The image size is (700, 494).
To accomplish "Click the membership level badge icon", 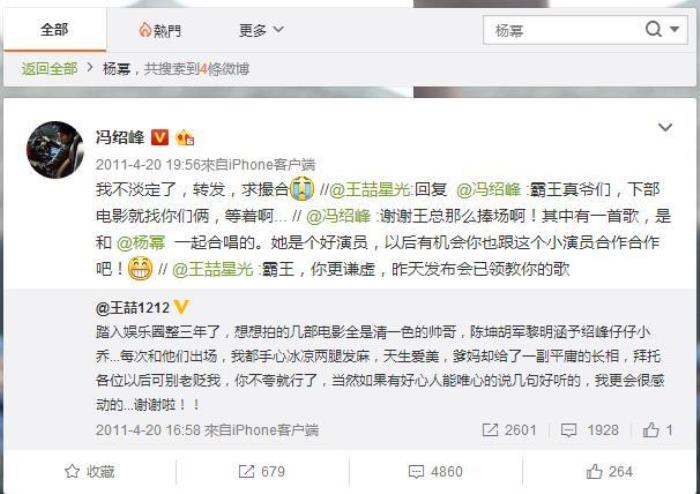I will point(185,137).
